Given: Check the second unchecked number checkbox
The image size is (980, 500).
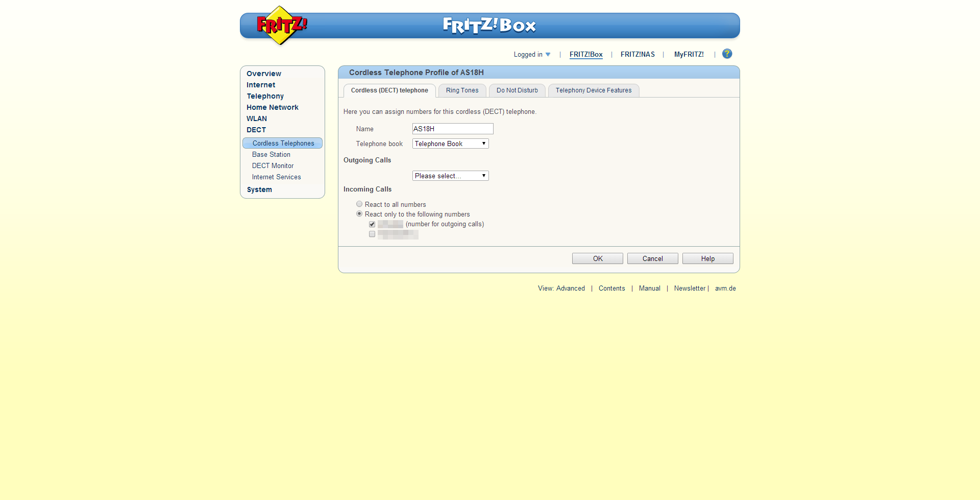Looking at the screenshot, I should click(x=372, y=234).
